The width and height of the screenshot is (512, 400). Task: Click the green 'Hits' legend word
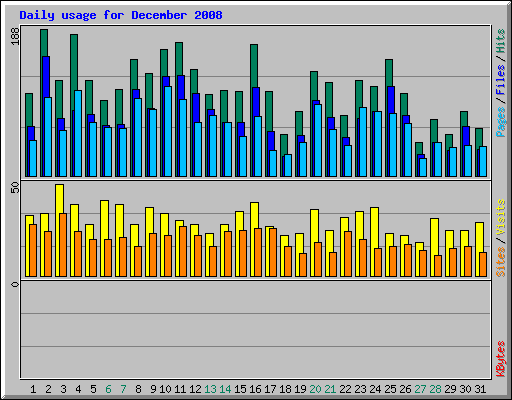coord(500,41)
